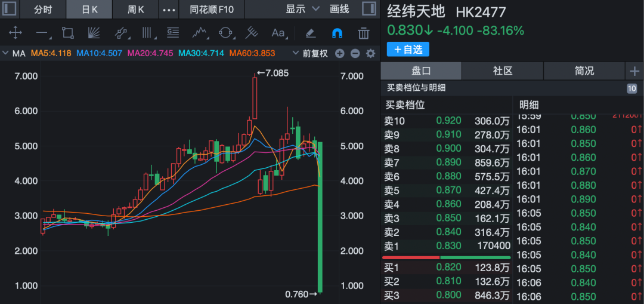Click the 画线 drawing button

tap(340, 9)
